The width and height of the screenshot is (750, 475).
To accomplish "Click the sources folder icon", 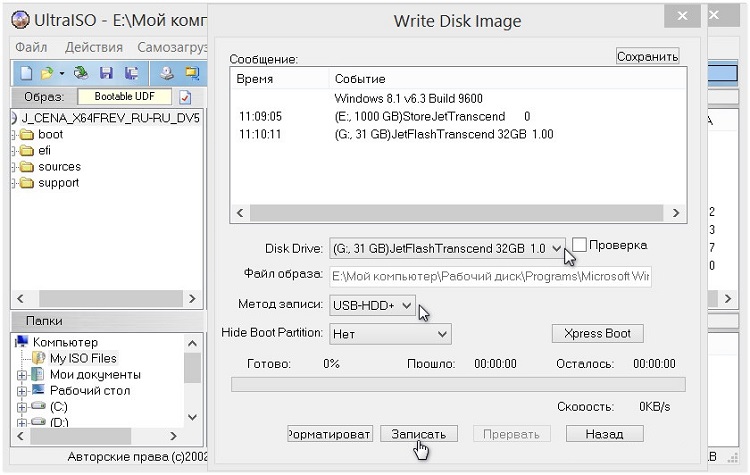I will click(x=27, y=167).
